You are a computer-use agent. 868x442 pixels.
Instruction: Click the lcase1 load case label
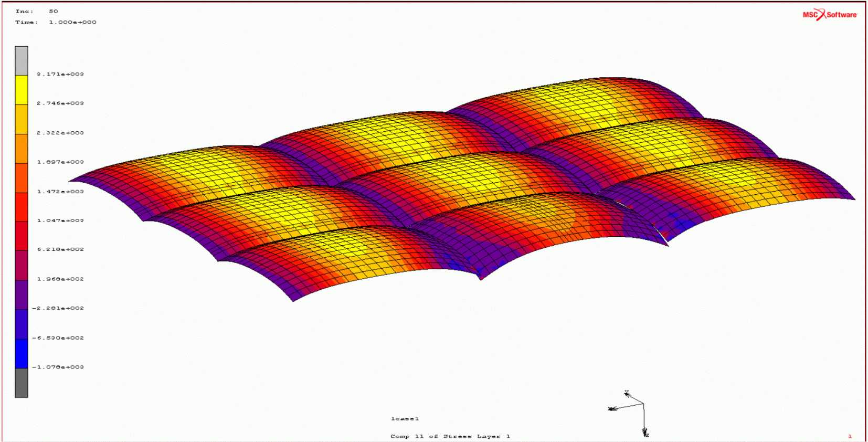click(x=405, y=418)
